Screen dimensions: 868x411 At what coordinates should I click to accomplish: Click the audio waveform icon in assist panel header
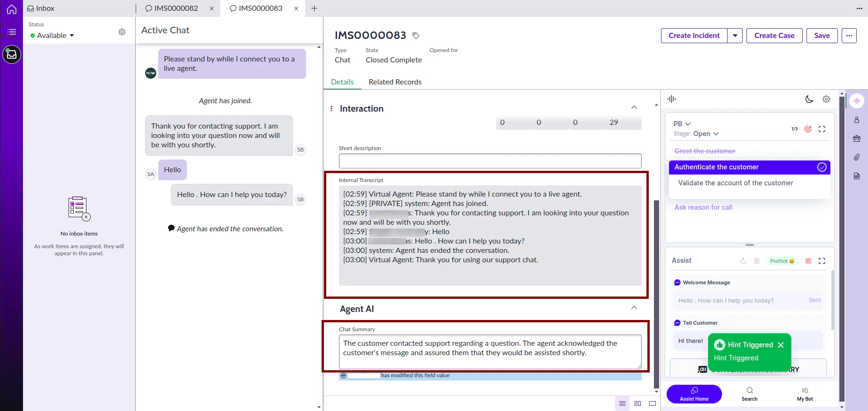(671, 99)
